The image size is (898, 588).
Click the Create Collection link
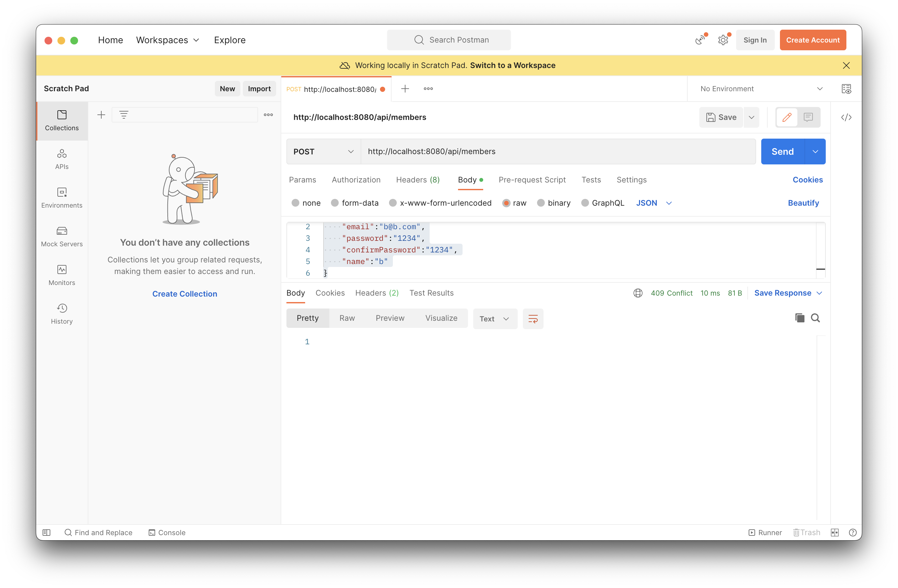pos(185,294)
